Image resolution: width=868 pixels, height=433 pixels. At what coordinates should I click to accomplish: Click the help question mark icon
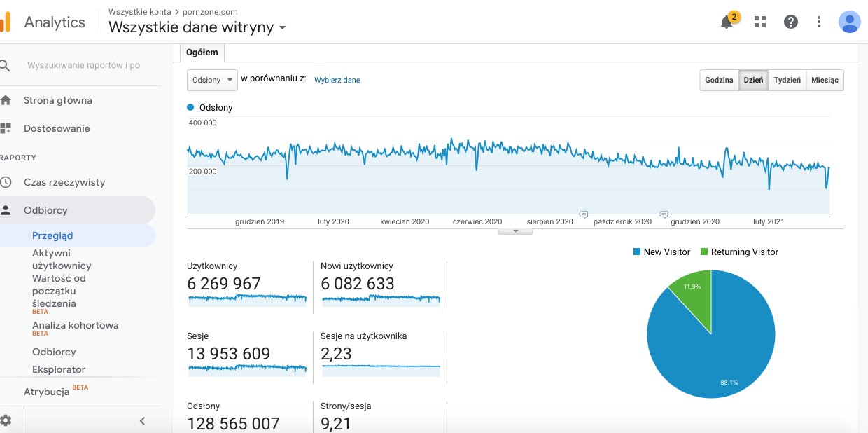[790, 22]
